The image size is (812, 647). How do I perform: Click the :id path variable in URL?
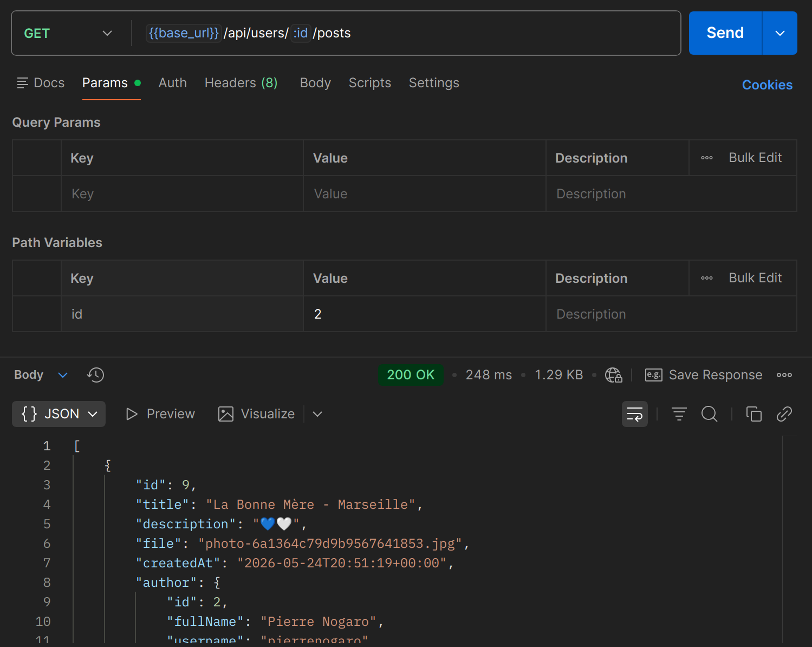[x=301, y=33]
